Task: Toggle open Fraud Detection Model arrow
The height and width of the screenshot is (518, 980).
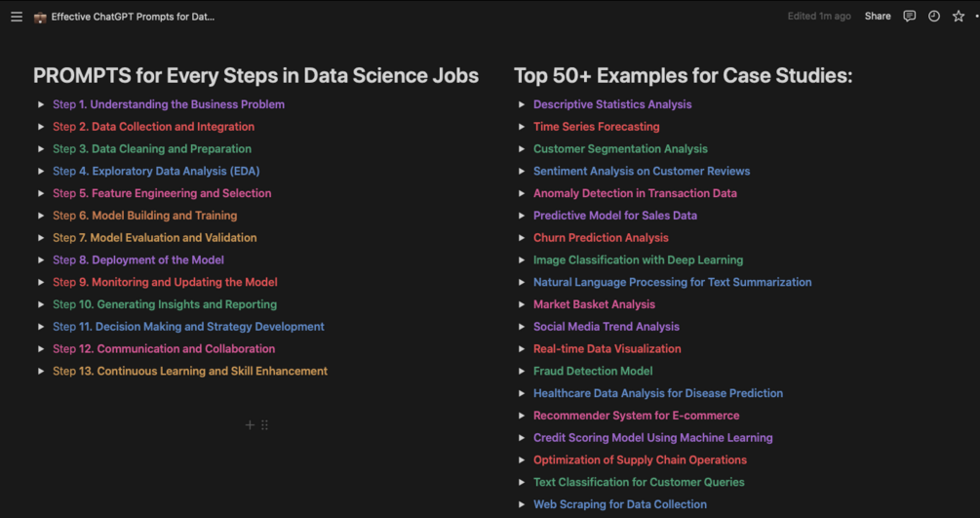Action: tap(522, 372)
